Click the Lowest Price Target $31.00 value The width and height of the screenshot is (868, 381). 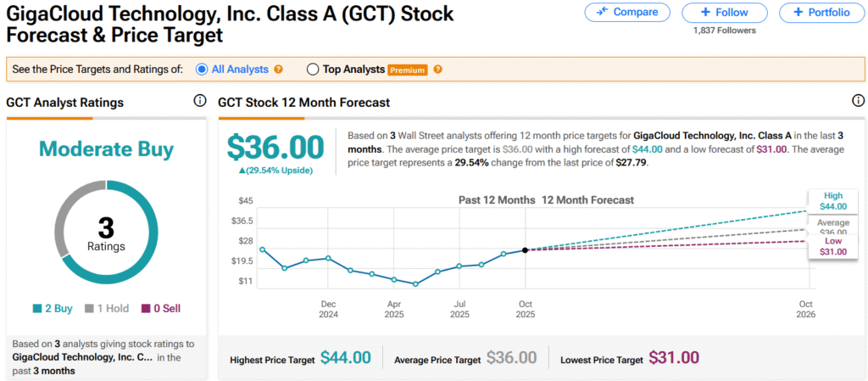click(674, 358)
